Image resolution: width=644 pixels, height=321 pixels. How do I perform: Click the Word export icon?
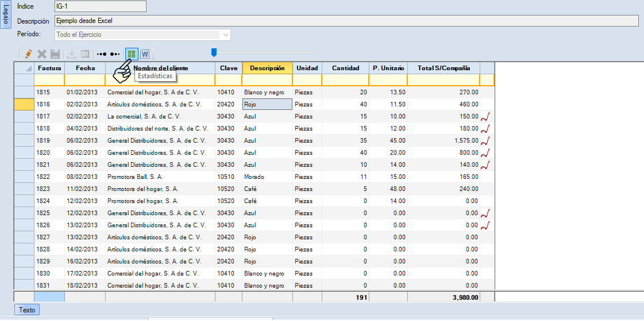[145, 54]
